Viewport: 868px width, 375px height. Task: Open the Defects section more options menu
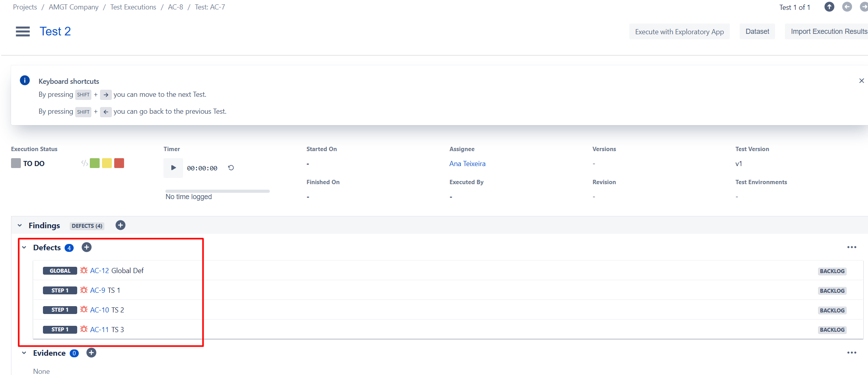coord(851,248)
